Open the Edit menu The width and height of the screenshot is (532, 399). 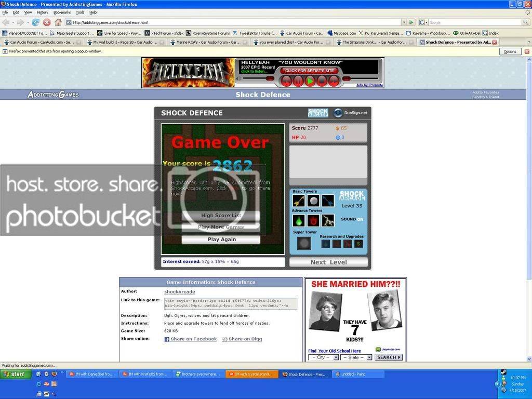coord(16,12)
